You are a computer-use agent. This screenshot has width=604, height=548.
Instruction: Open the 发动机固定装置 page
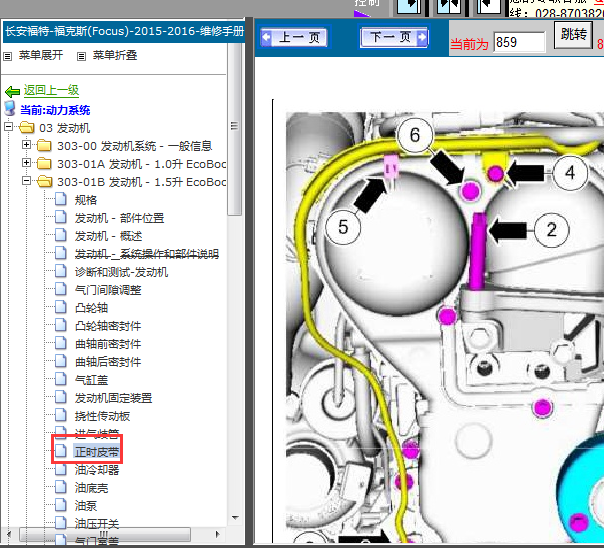tap(114, 398)
